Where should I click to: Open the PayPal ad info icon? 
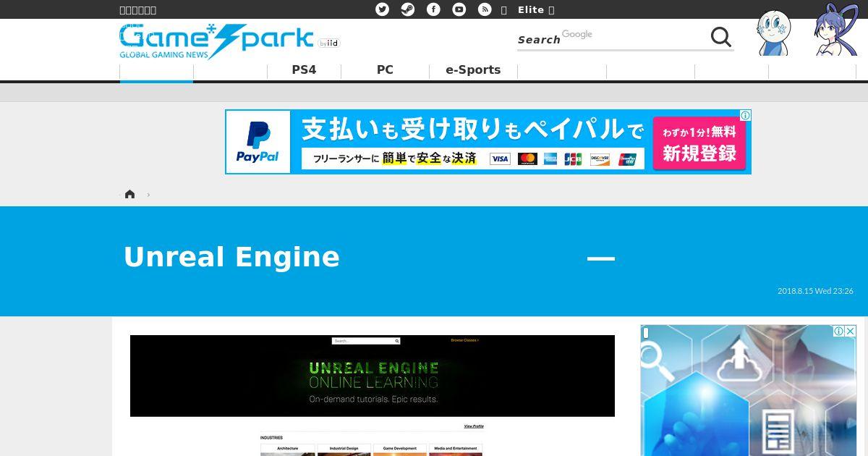(x=745, y=115)
